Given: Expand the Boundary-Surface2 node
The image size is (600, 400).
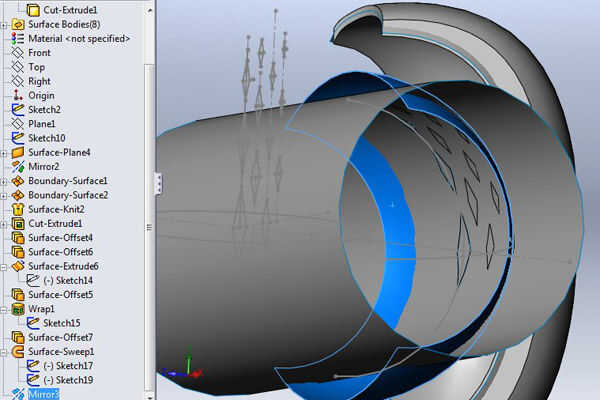Looking at the screenshot, I should point(4,196).
